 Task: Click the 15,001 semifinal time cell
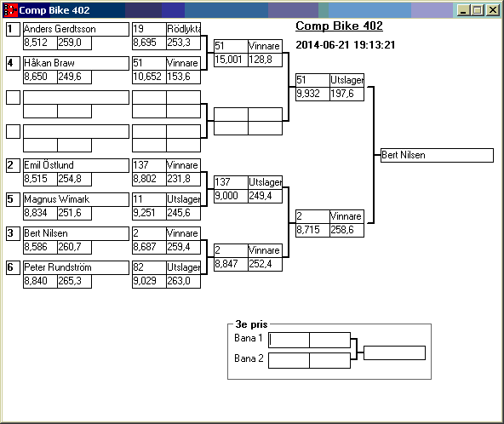click(x=231, y=60)
